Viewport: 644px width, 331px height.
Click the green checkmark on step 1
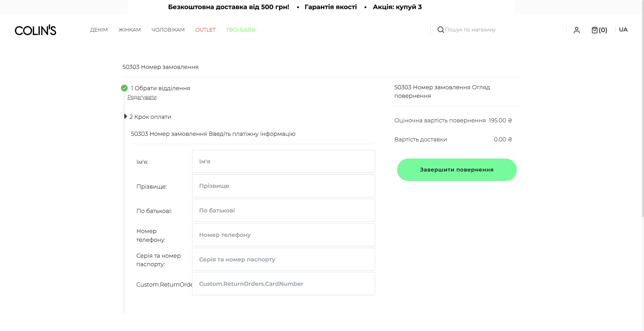[x=124, y=88]
